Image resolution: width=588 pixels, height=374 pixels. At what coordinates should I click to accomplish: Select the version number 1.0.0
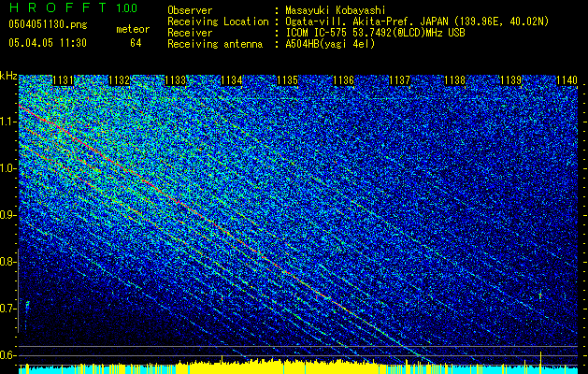click(127, 7)
